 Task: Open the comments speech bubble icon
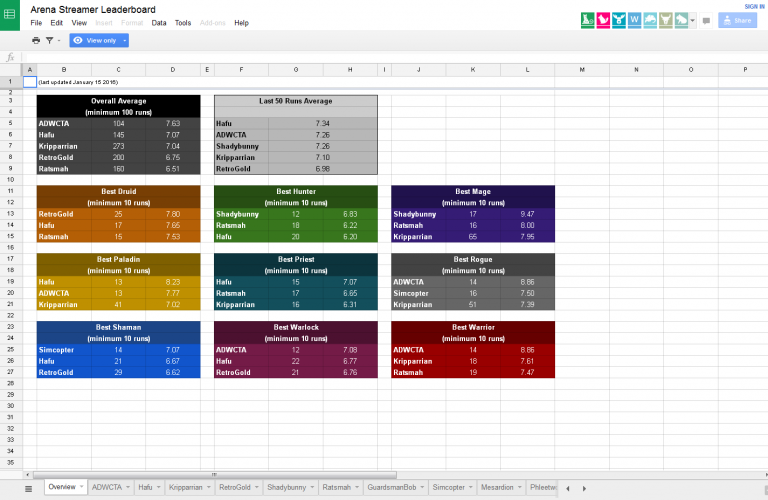coord(706,20)
